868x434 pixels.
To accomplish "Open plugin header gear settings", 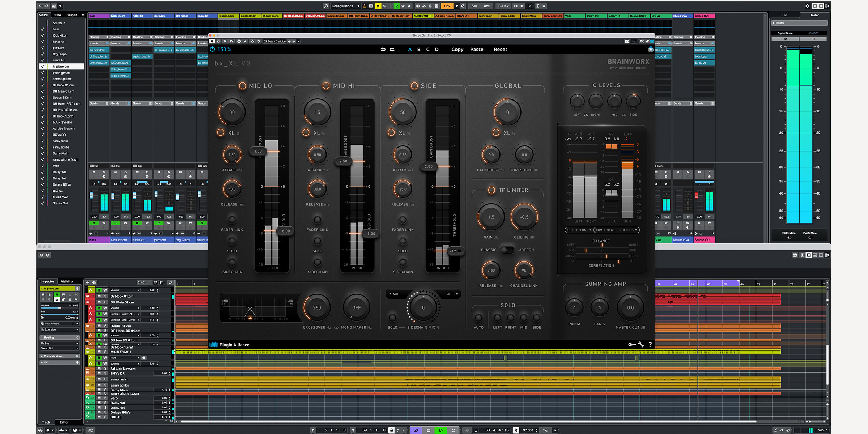I will click(259, 41).
